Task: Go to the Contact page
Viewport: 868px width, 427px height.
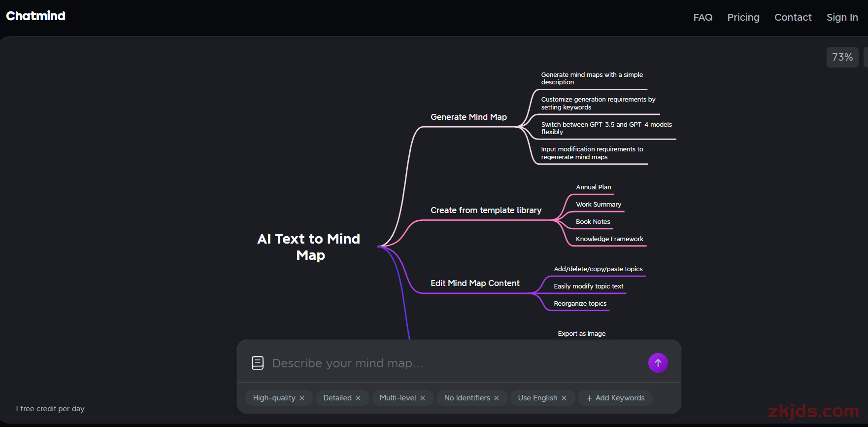Action: tap(793, 17)
